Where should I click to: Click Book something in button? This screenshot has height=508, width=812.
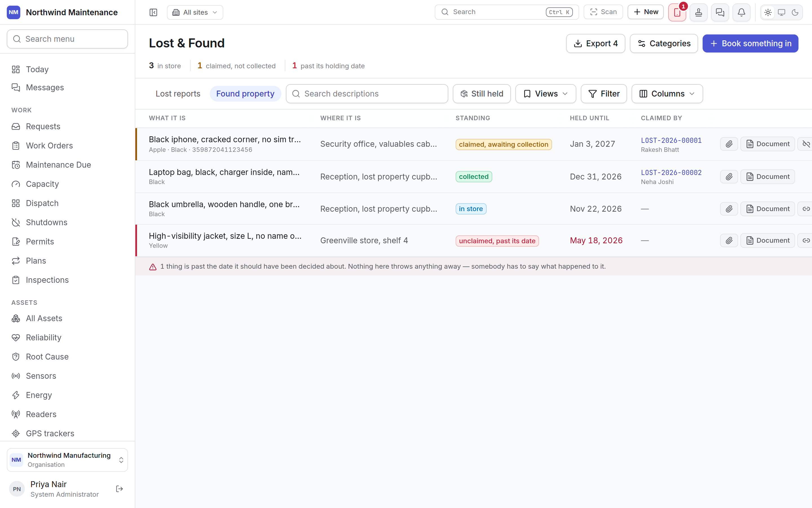(750, 43)
